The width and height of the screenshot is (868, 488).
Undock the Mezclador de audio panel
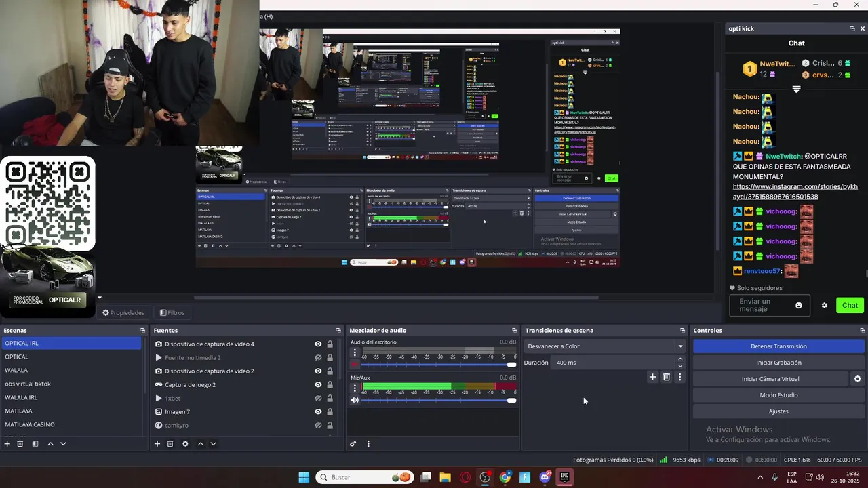click(513, 331)
